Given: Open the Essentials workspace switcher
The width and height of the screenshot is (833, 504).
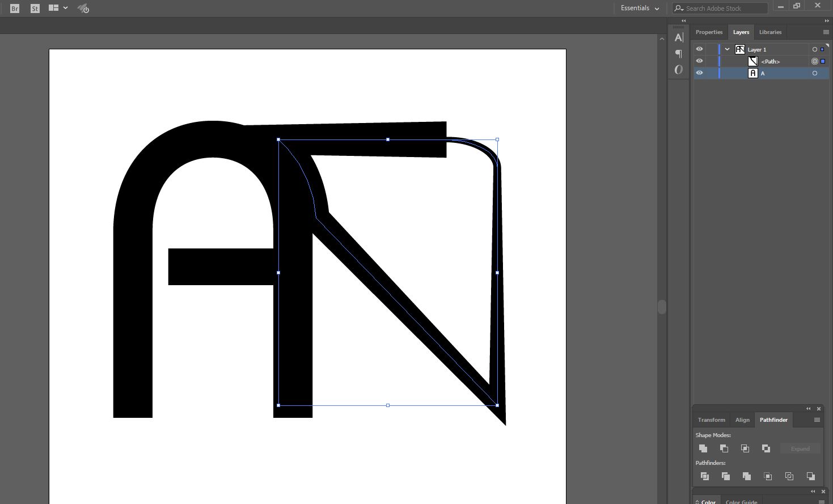Looking at the screenshot, I should pyautogui.click(x=640, y=8).
